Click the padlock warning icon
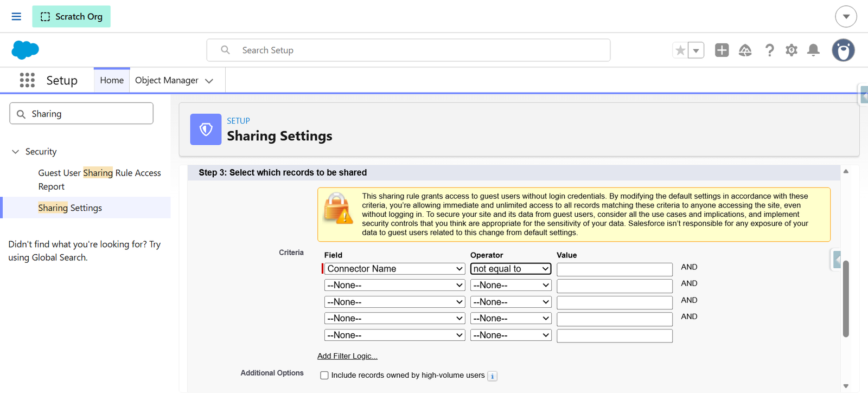 click(x=338, y=208)
